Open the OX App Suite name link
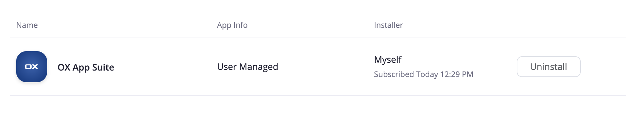 [86, 67]
